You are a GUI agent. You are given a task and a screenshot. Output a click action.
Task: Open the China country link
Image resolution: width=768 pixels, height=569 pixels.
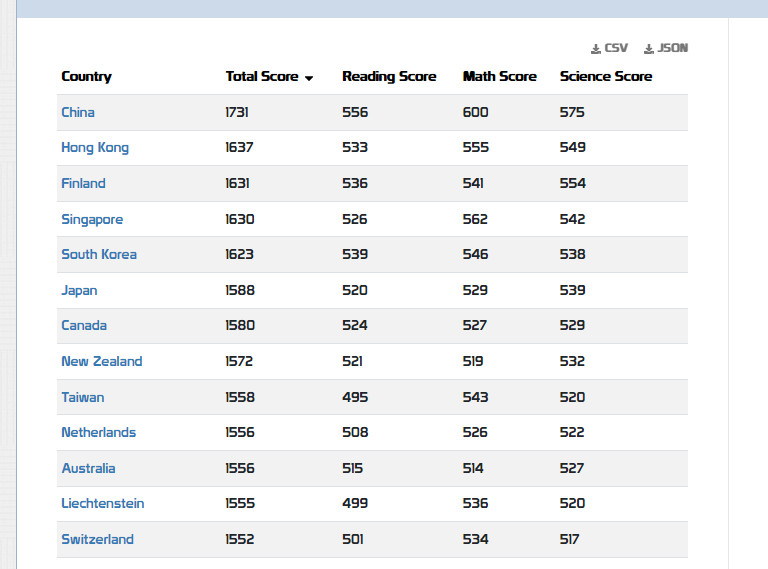78,112
